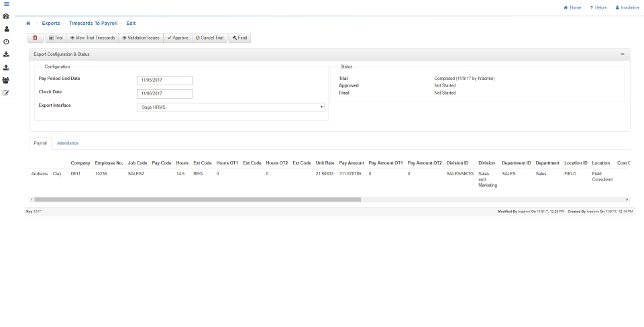This screenshot has width=644, height=327.
Task: Click the Andrews name cell
Action: coord(40,174)
